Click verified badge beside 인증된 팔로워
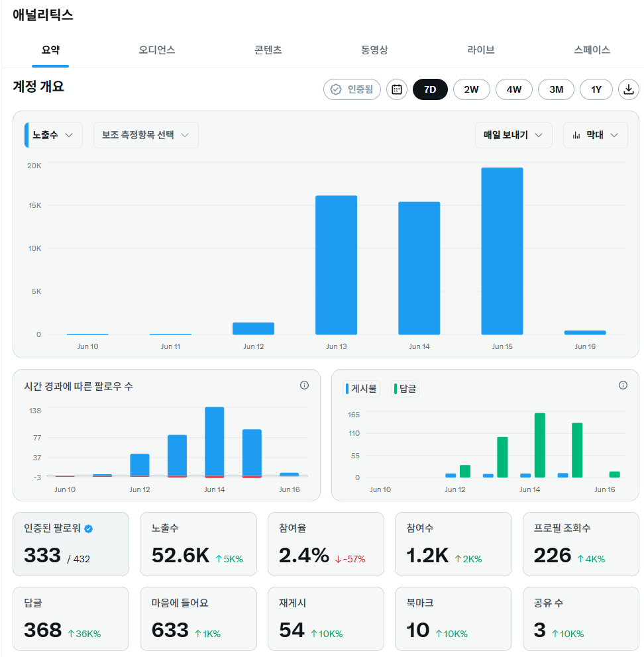This screenshot has height=657, width=644. pyautogui.click(x=89, y=529)
